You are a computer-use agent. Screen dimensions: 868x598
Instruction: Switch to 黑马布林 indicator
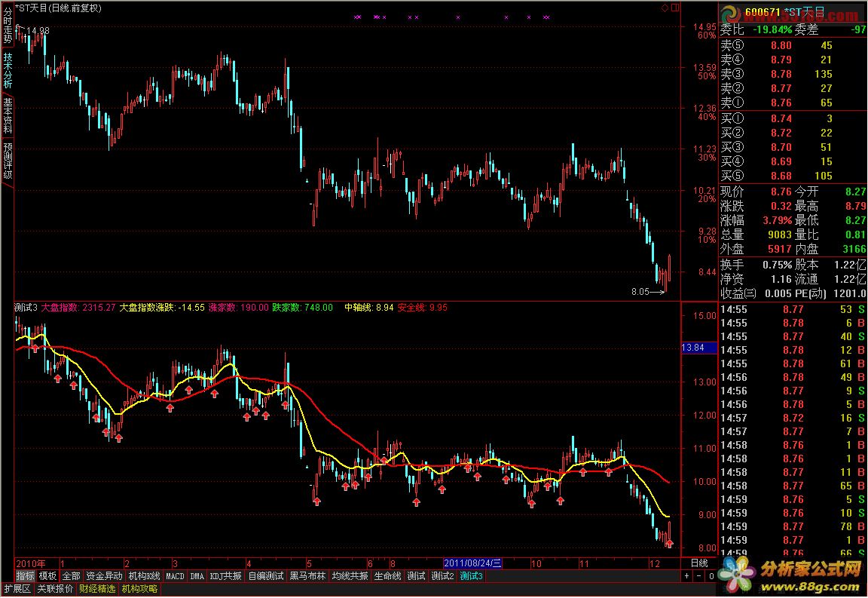pos(307,576)
